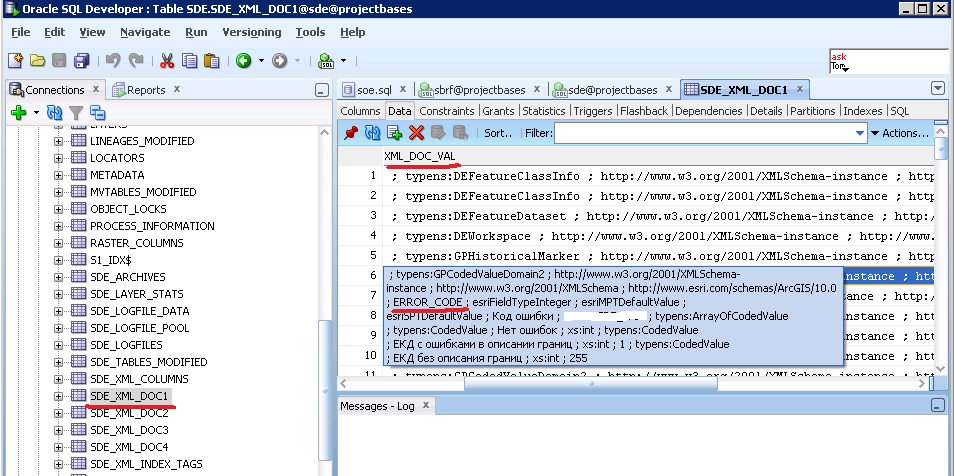This screenshot has width=954, height=476.
Task: Insert a new row in data grid
Action: 395,133
